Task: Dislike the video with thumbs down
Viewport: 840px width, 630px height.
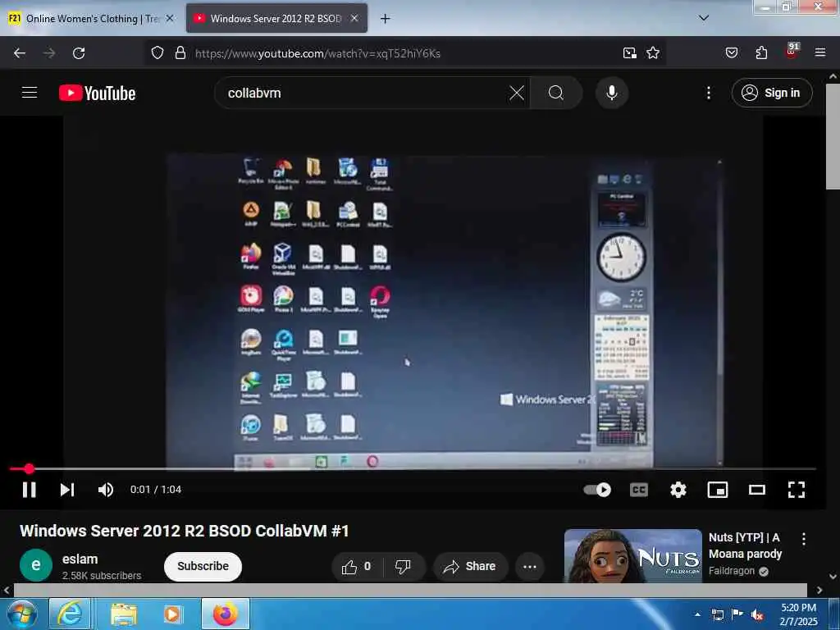Action: [403, 566]
